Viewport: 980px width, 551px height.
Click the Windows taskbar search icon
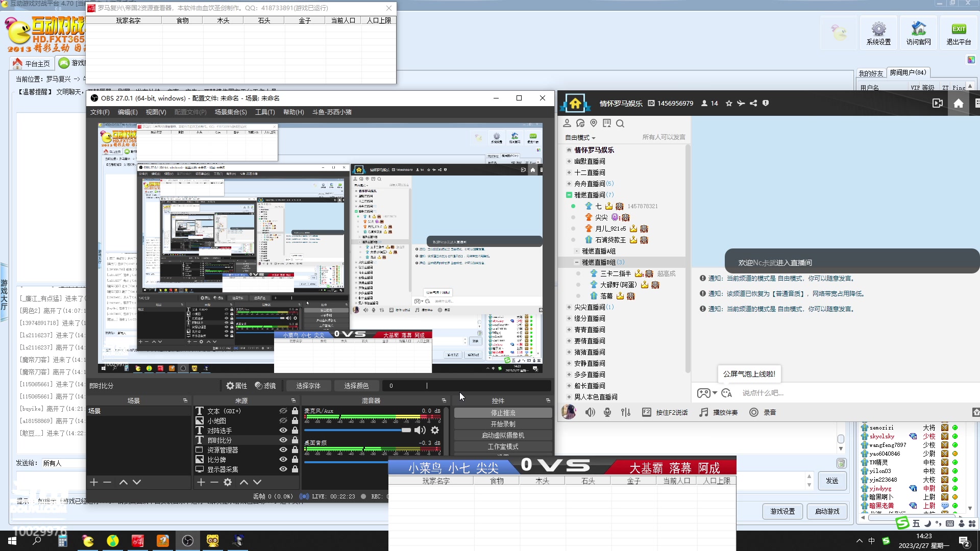point(37,541)
